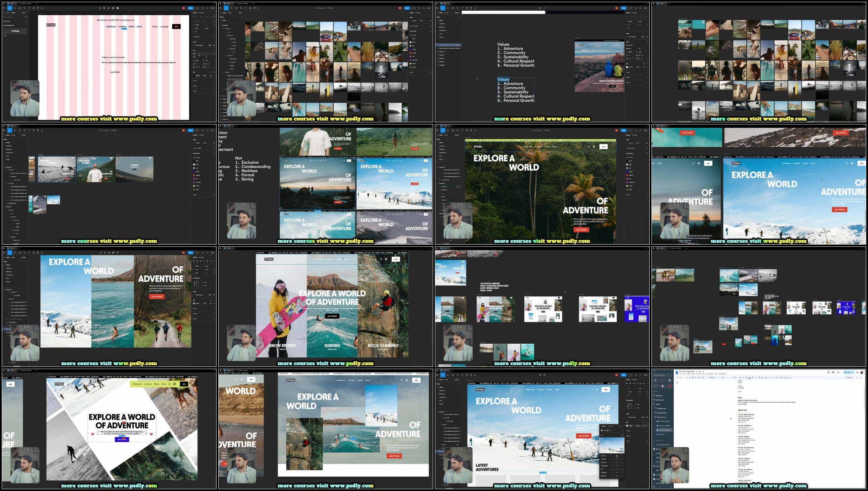
Task: Open the YouTube pinned tab in browser sidebar
Action: pos(670,386)
